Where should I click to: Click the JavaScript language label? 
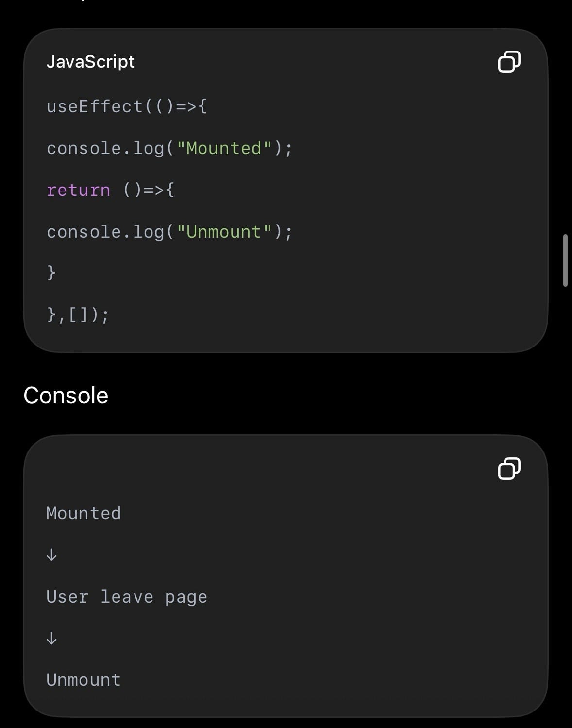90,62
